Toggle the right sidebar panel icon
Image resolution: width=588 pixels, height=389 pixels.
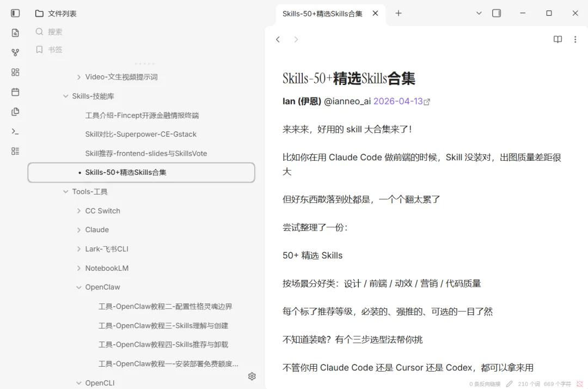(497, 13)
